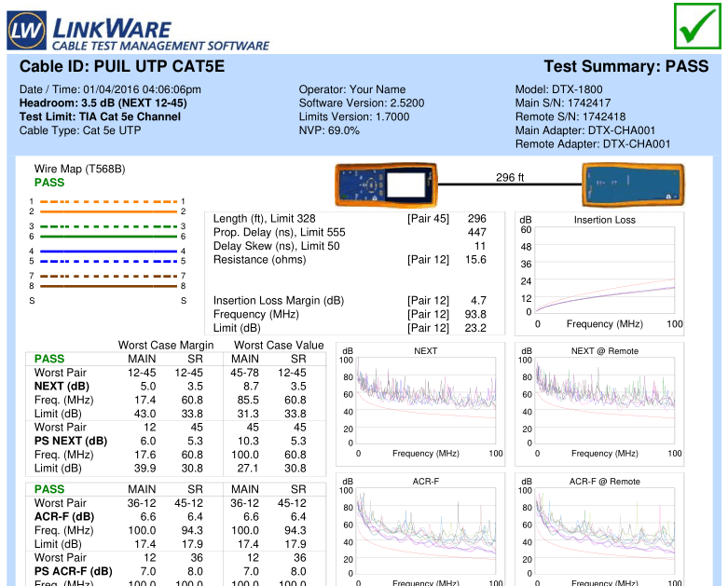
Task: Click the PASS label above ACR-F table
Action: tap(49, 489)
